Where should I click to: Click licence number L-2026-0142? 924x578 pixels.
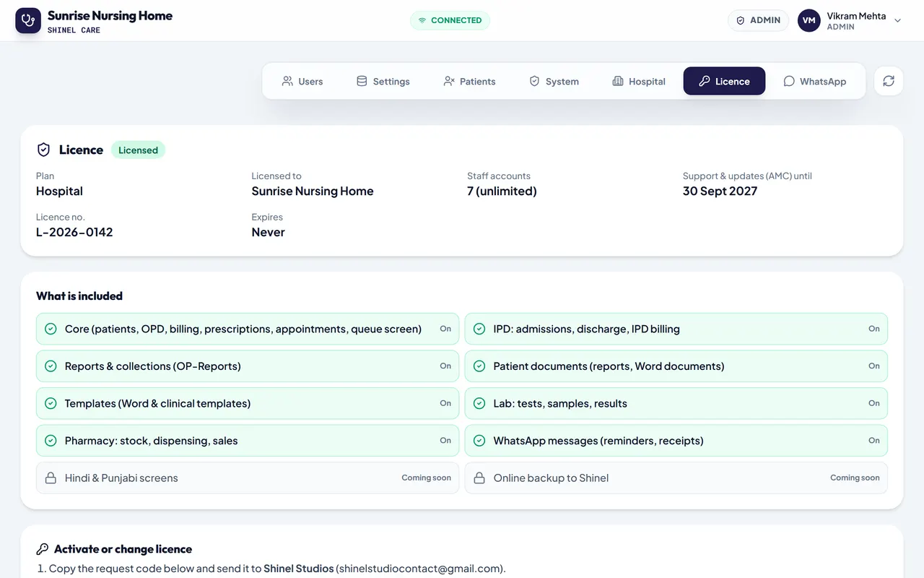74,232
